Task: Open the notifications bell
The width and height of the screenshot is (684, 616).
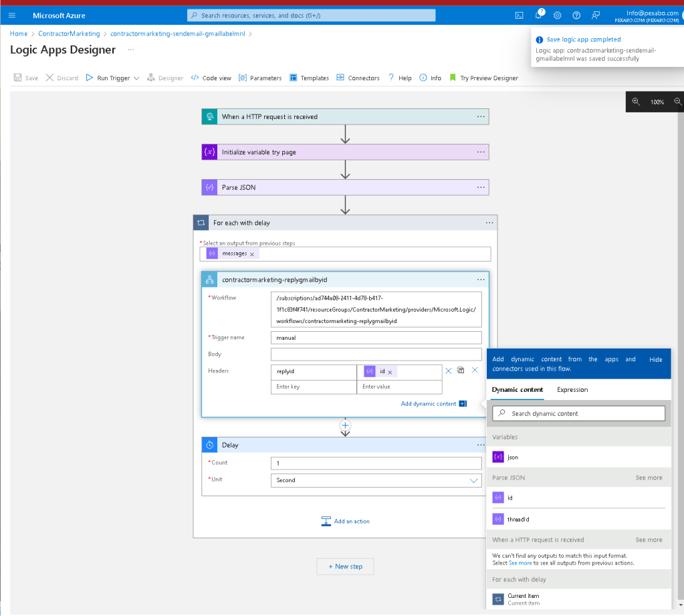Action: pyautogui.click(x=539, y=15)
